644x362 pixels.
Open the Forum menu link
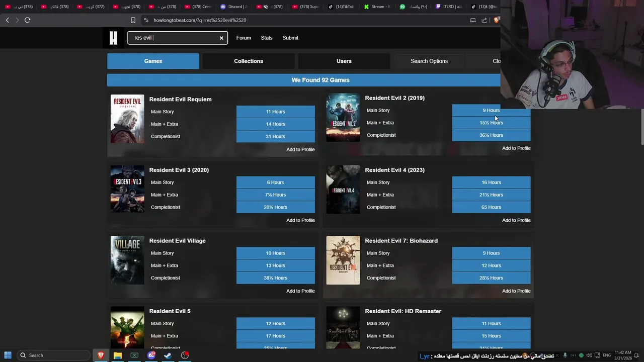click(x=244, y=38)
